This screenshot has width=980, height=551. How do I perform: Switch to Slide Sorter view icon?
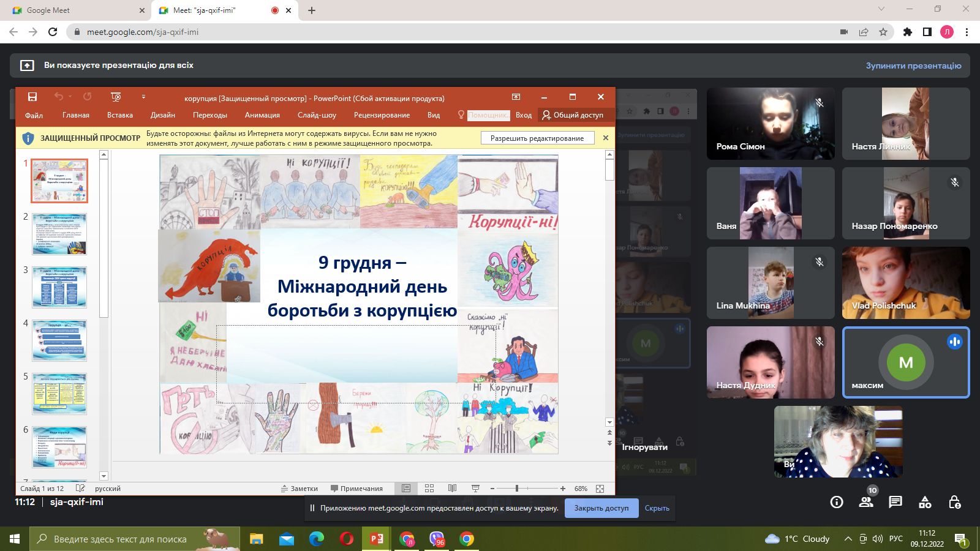pos(429,489)
